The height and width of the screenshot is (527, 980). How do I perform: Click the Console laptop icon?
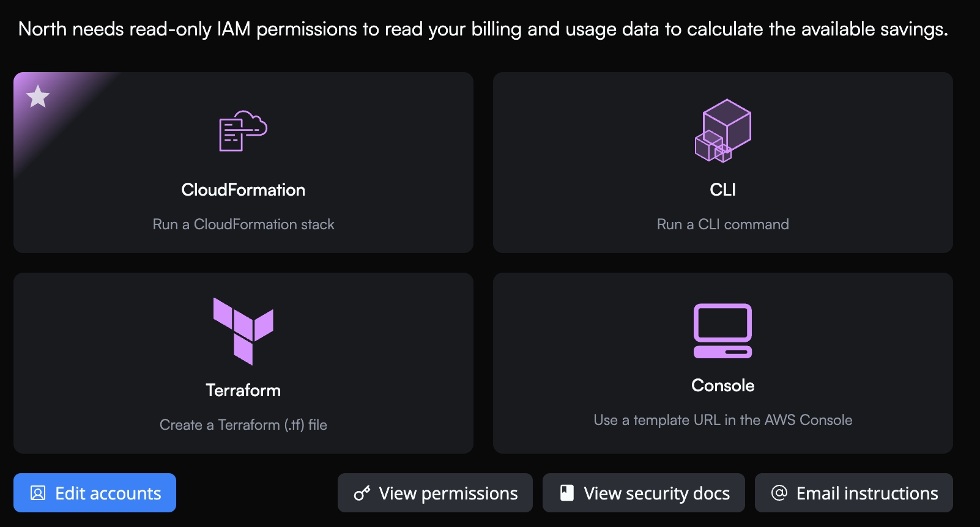722,331
